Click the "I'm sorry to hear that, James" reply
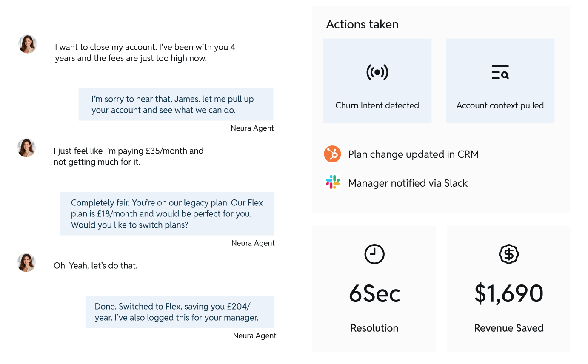Image resolution: width=588 pixels, height=364 pixels. [176, 105]
